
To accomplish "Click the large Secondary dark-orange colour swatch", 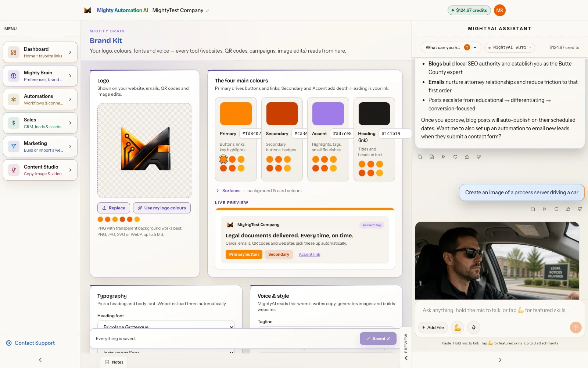I will 282,114.
